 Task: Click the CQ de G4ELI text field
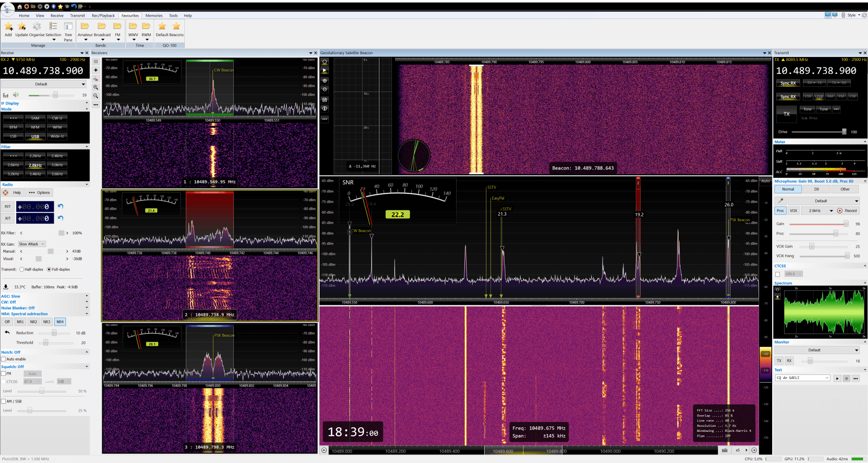pyautogui.click(x=800, y=378)
